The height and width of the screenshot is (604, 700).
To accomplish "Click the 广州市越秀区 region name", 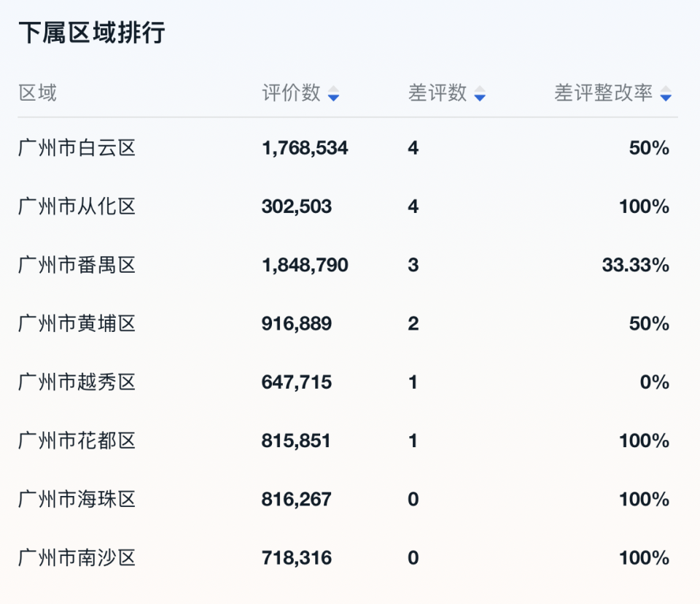I will (77, 382).
